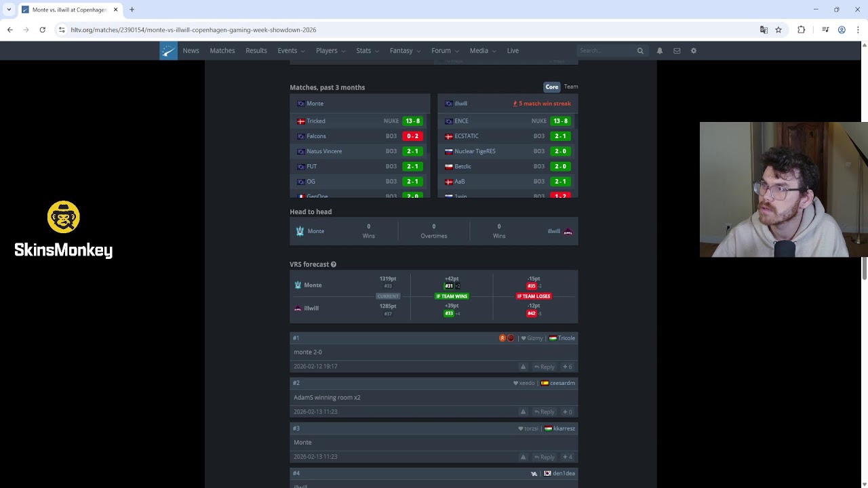Open the messages envelope icon
868x488 pixels.
tap(677, 51)
